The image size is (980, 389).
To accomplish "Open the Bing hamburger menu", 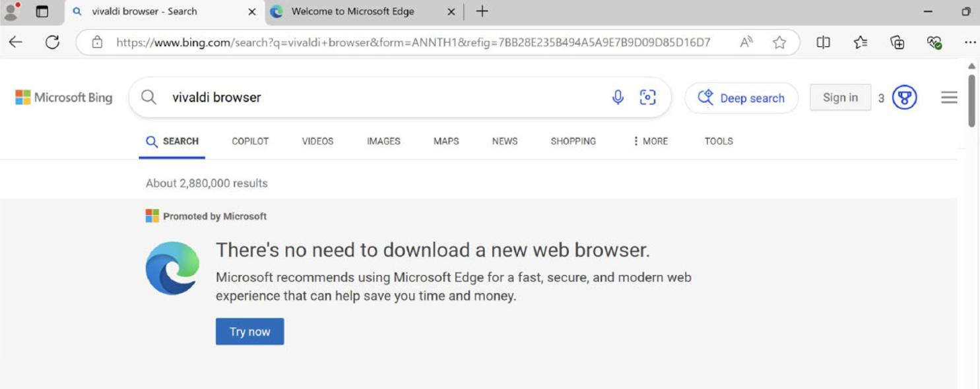I will pos(949,98).
